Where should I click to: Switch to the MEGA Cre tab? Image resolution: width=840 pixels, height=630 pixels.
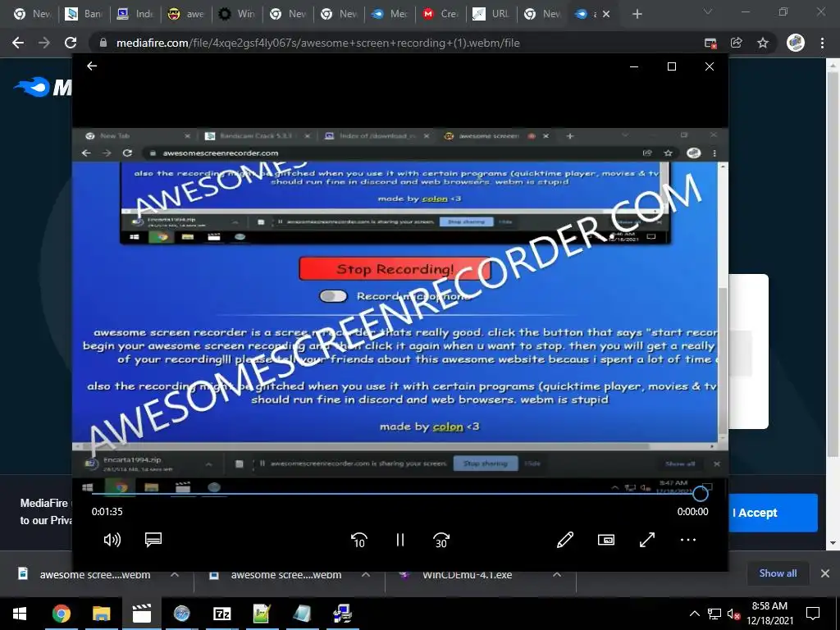441,14
